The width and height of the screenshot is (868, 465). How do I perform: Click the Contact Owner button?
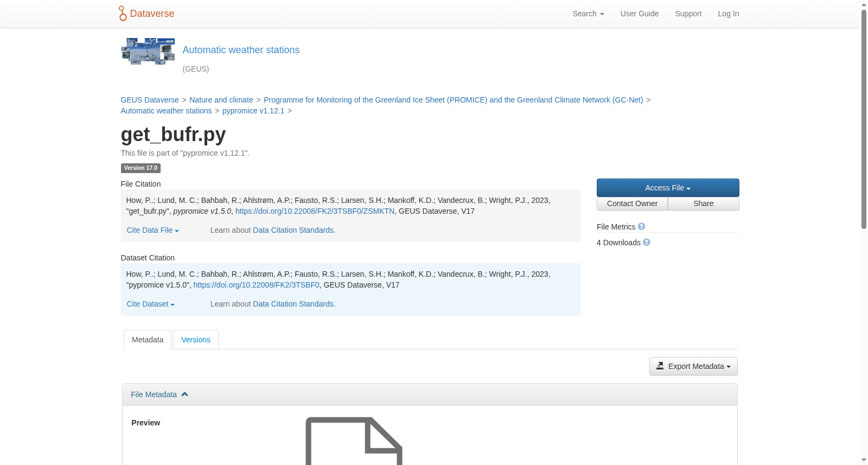tap(632, 203)
